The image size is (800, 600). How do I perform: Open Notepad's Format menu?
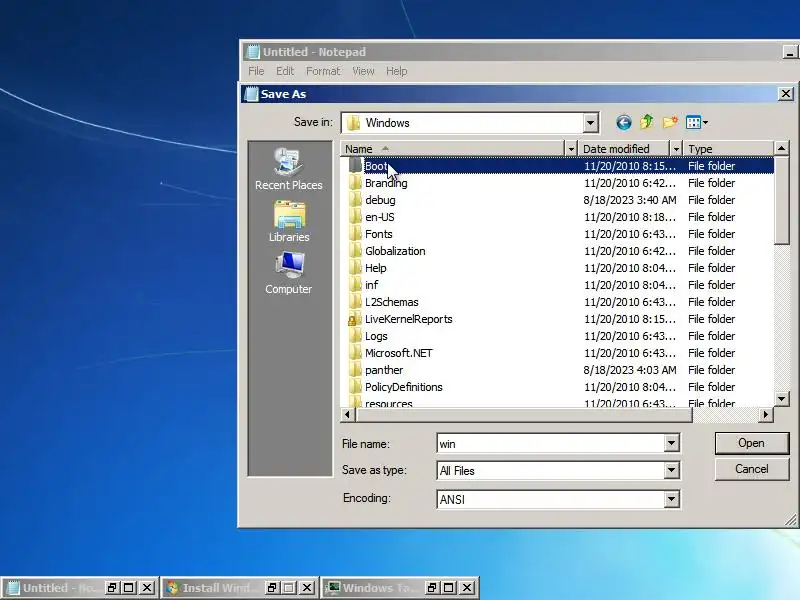coord(323,71)
